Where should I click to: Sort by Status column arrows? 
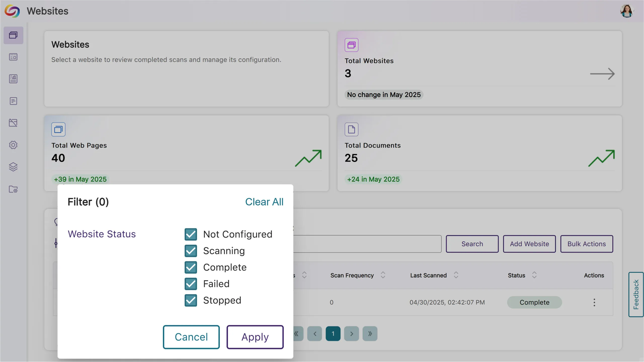pyautogui.click(x=534, y=275)
